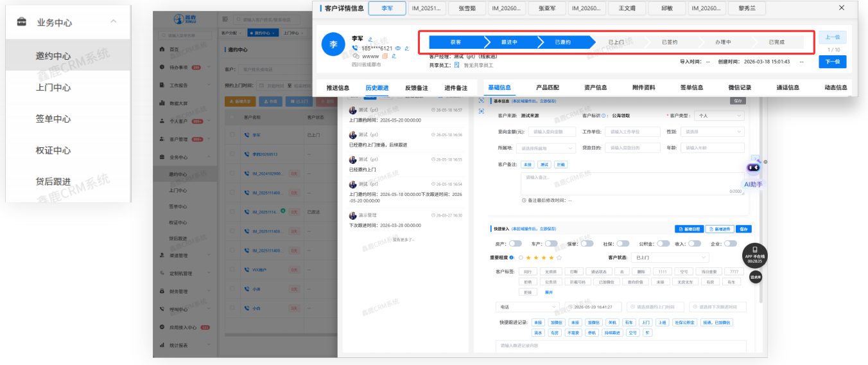Screen dimensions: 868x365
Task: Toggle the 企业 switch
Action: [730, 244]
